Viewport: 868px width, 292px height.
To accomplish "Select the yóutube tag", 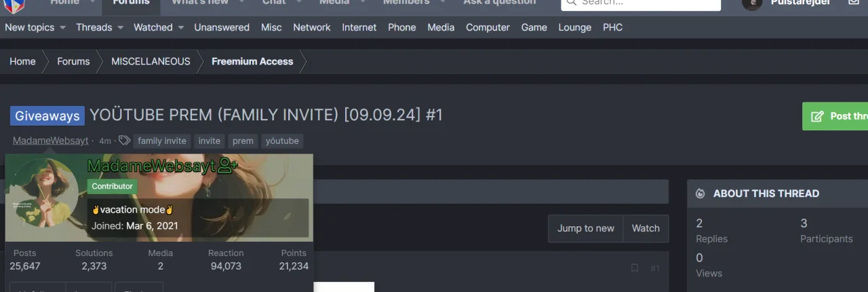I will (282, 141).
